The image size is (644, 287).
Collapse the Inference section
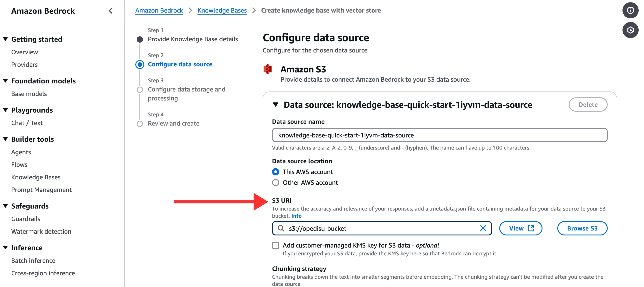(x=5, y=248)
